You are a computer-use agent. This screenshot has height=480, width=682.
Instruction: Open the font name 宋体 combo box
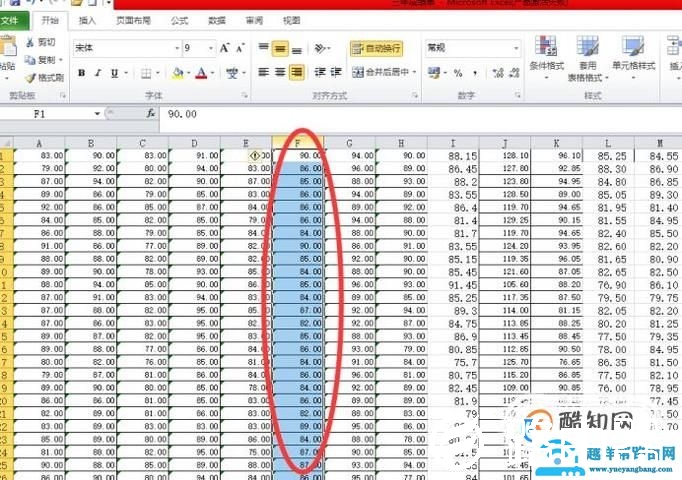(127, 48)
